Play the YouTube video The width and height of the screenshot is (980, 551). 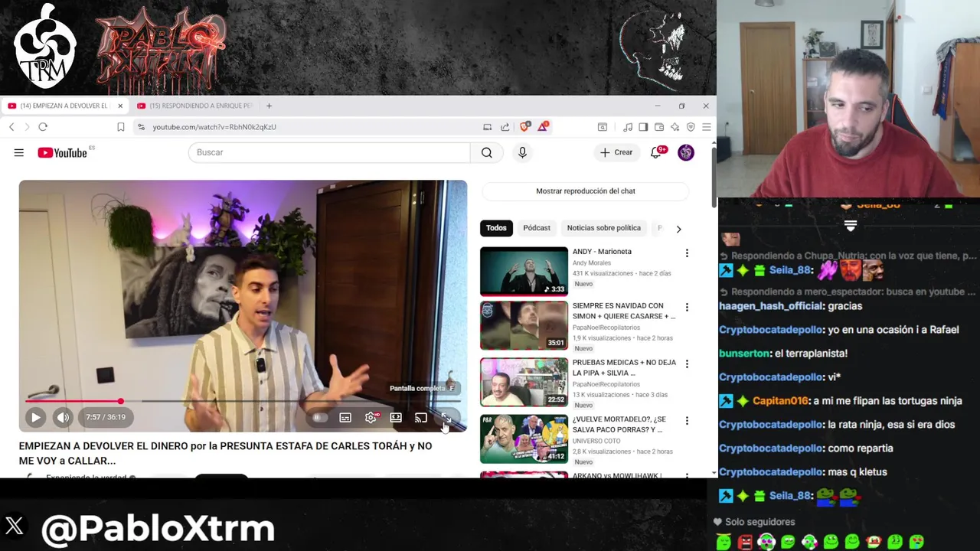pos(35,417)
